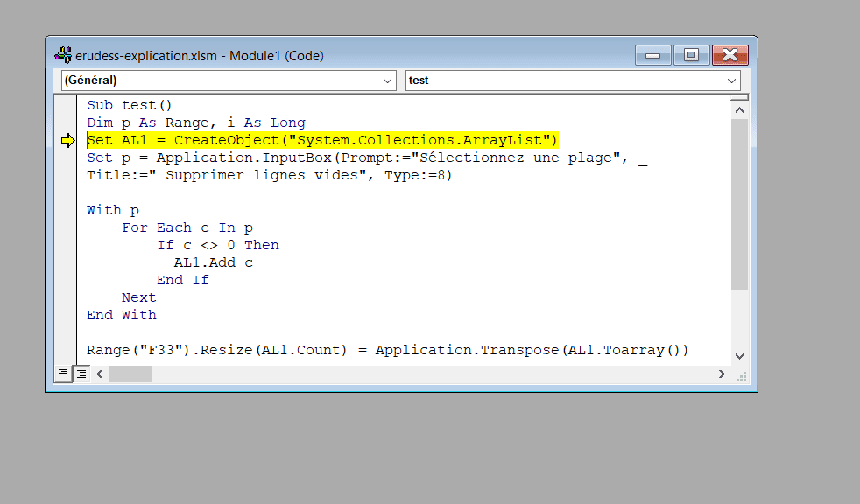Click 'Application.InputBox' in the code
Viewport: 860px width, 504px height.
244,157
